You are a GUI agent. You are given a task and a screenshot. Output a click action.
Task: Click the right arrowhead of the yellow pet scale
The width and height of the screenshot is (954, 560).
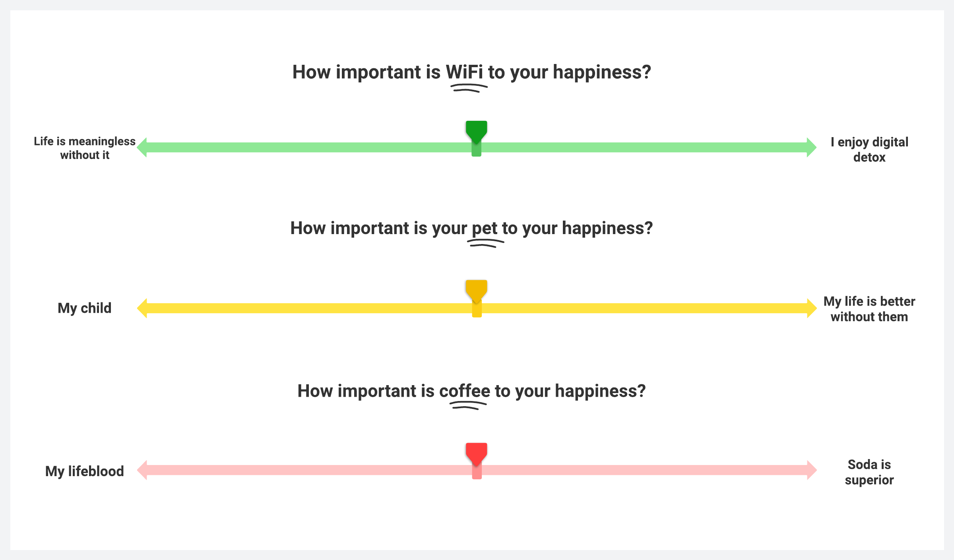[x=811, y=308]
